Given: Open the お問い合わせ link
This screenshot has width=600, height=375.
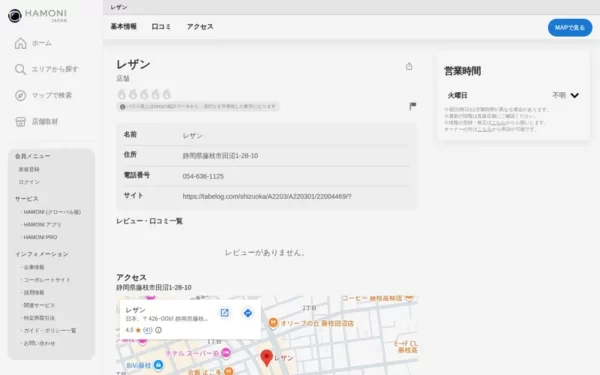Looking at the screenshot, I should [39, 343].
